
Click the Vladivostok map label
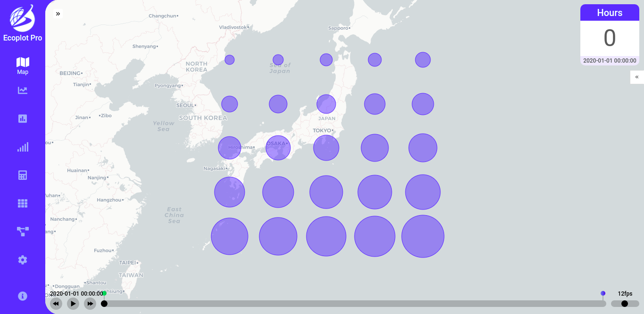tap(233, 27)
